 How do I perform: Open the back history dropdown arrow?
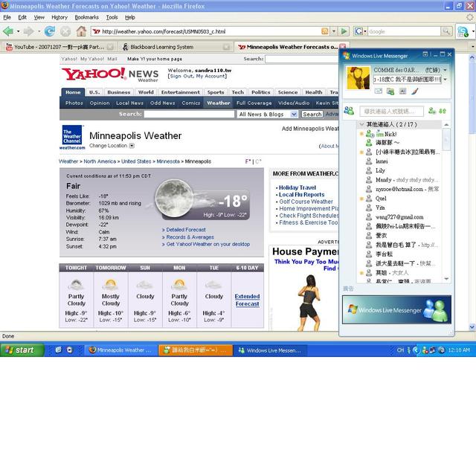(x=18, y=31)
